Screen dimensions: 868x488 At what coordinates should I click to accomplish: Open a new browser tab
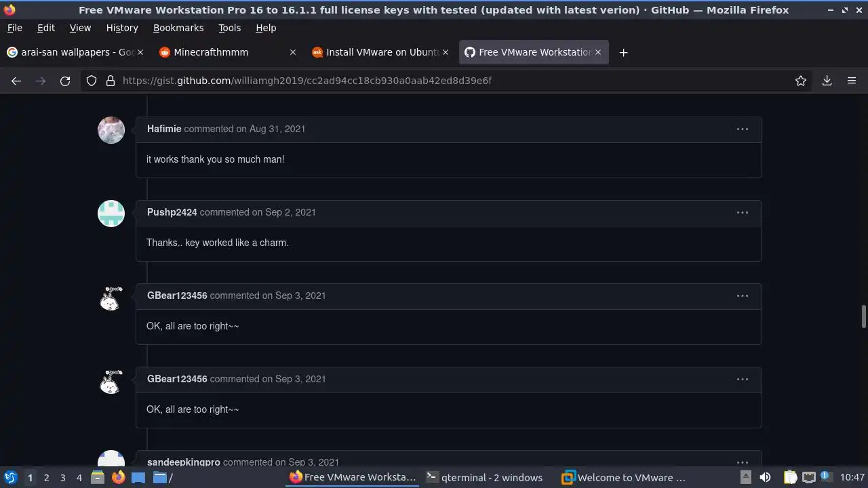(x=623, y=52)
